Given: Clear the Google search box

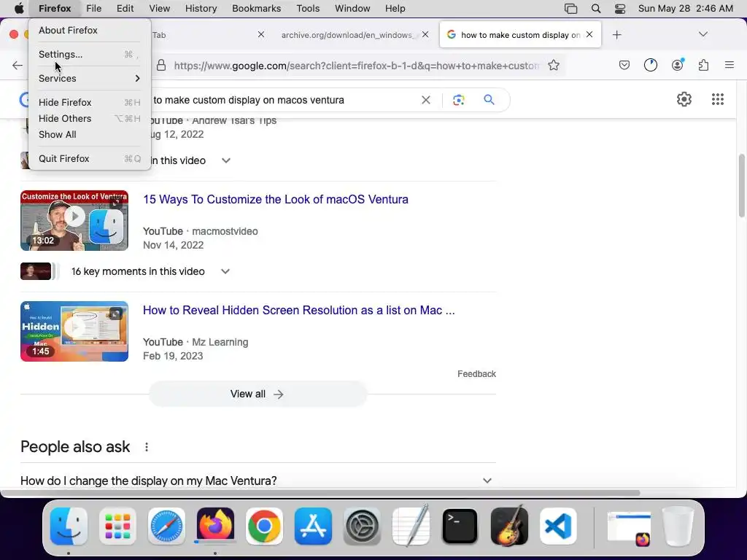Looking at the screenshot, I should [426, 100].
